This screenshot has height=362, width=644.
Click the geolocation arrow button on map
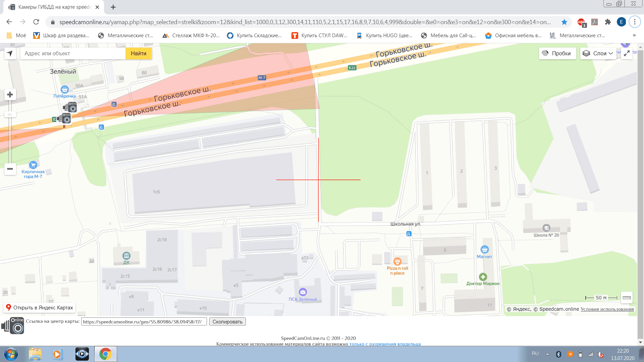click(x=10, y=54)
